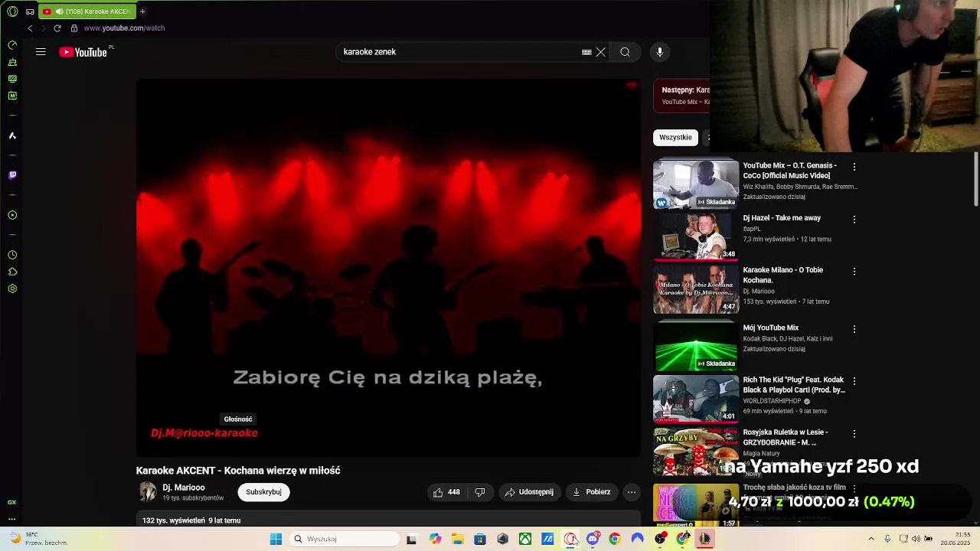Image resolution: width=980 pixels, height=551 pixels.
Task: Submit search with the magnifier icon
Action: pos(626,52)
